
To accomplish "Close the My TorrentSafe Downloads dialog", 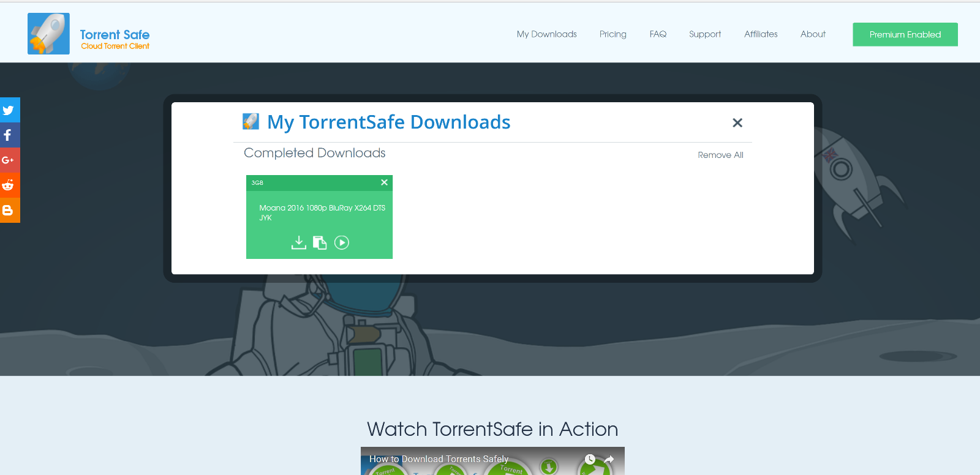I will coord(737,123).
